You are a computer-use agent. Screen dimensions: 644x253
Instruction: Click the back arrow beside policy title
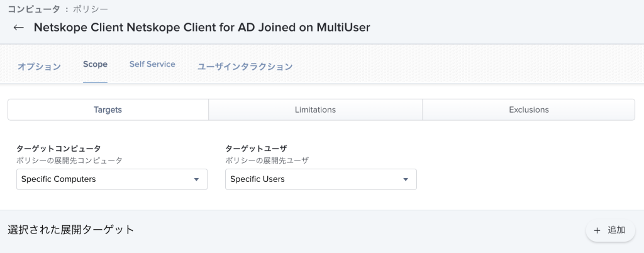coord(18,28)
